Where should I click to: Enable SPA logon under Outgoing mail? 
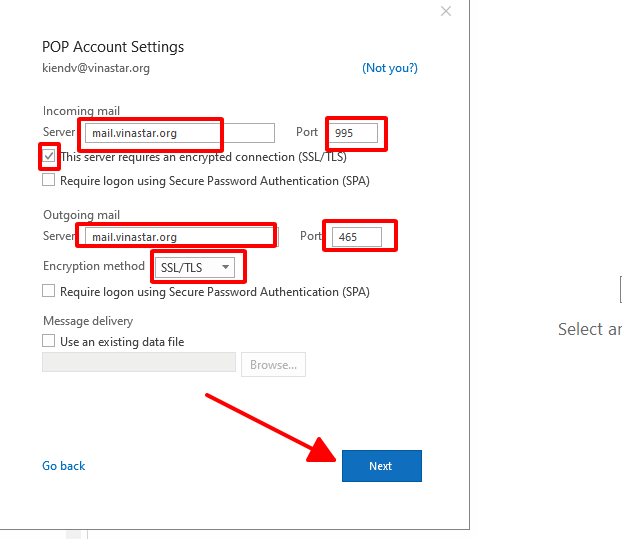tap(49, 292)
